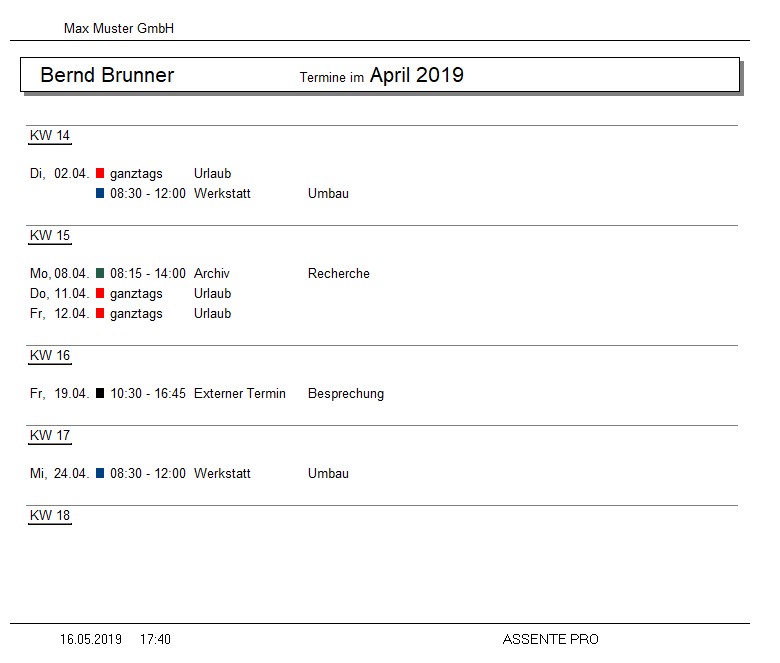Click green marker next to Archiv entry
Image resolution: width=780 pixels, height=663 pixels.
coord(100,274)
